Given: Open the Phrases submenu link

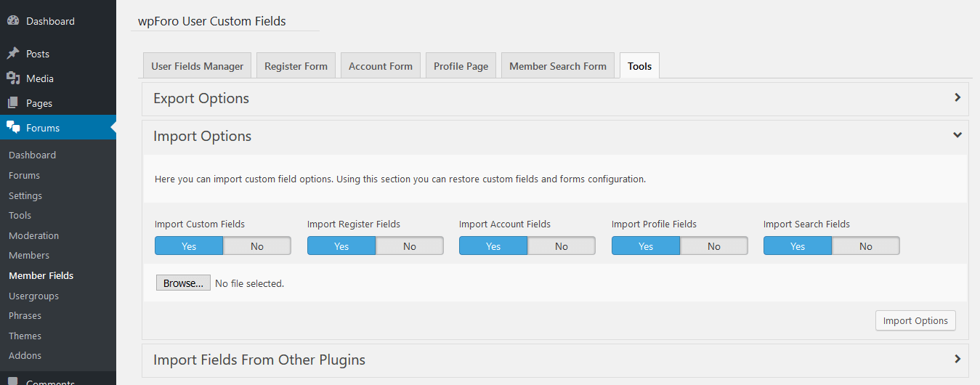Looking at the screenshot, I should click(x=25, y=315).
